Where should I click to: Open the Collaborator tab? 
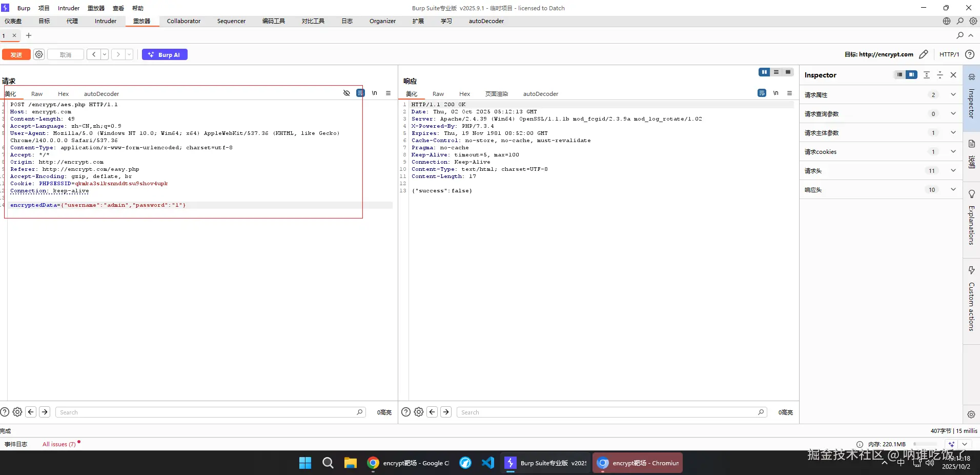click(x=183, y=21)
